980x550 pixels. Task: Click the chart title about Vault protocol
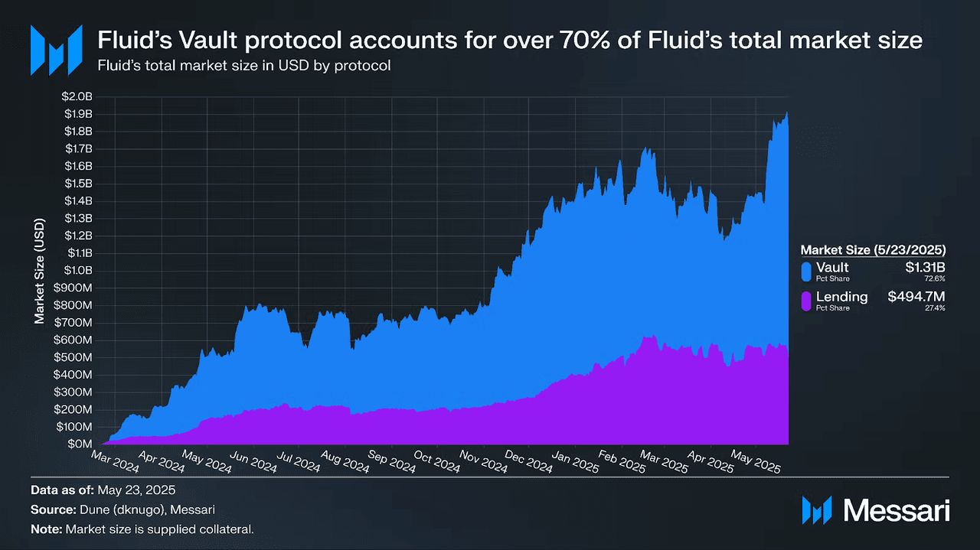[509, 40]
